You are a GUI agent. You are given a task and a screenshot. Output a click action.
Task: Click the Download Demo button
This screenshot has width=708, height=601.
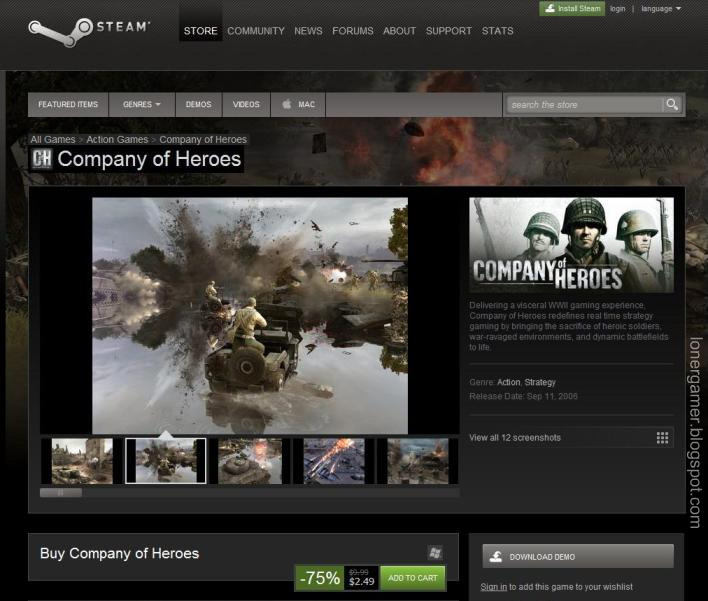(578, 556)
